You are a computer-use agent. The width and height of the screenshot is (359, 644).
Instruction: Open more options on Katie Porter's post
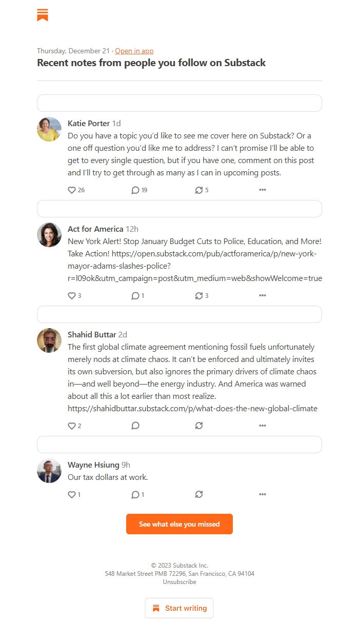pyautogui.click(x=263, y=190)
